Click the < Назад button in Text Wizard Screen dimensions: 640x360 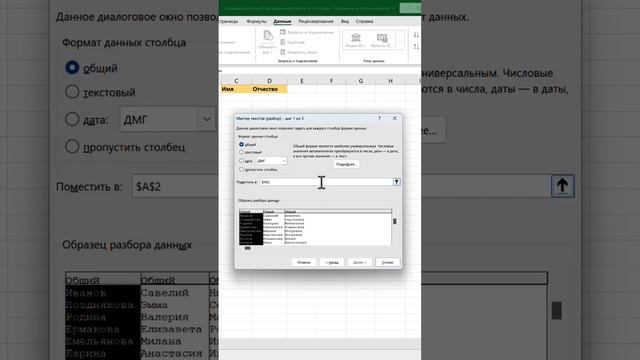pos(332,262)
